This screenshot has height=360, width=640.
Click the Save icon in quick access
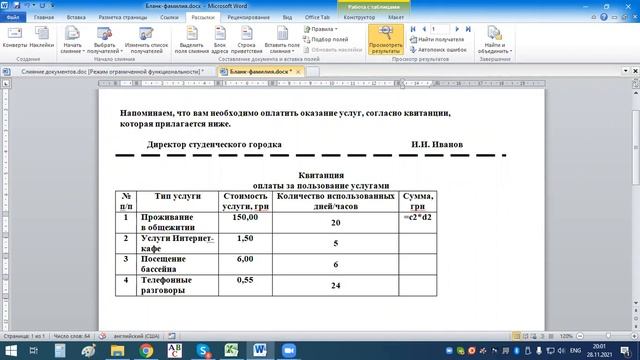tap(16, 6)
